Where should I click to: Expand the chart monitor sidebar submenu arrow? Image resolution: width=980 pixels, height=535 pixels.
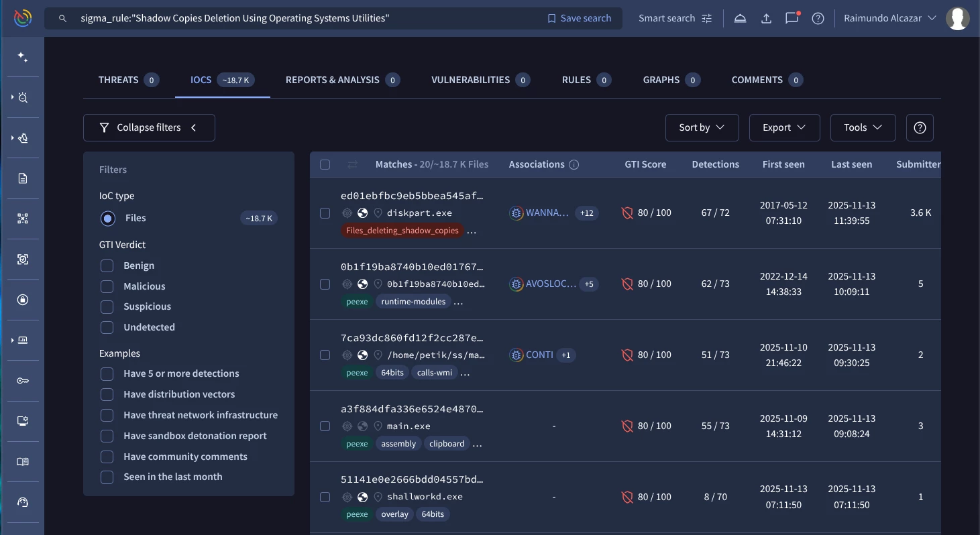(12, 340)
